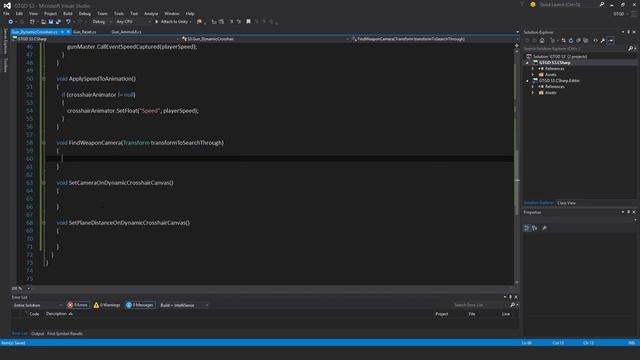
Task: Click the bookmark toolbar icon
Action: tap(248, 22)
